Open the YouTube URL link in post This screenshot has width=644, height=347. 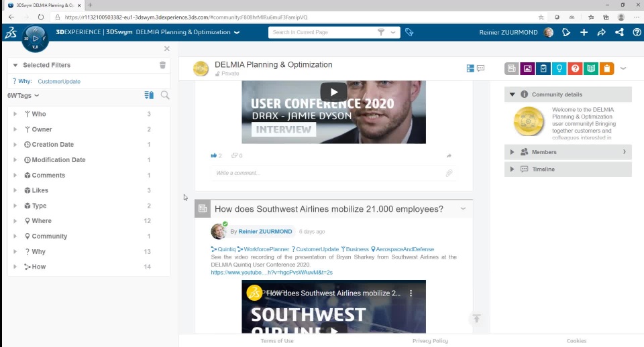pyautogui.click(x=272, y=273)
